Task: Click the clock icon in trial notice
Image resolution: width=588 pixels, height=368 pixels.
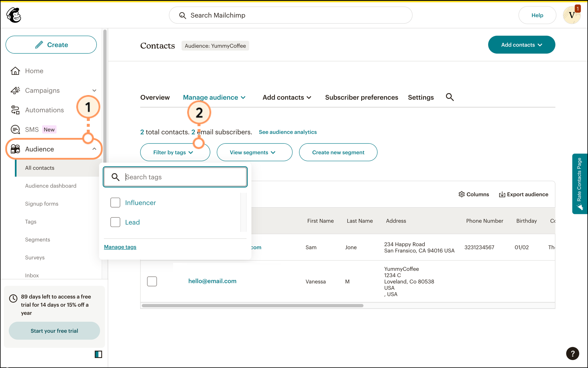Action: 13,298
